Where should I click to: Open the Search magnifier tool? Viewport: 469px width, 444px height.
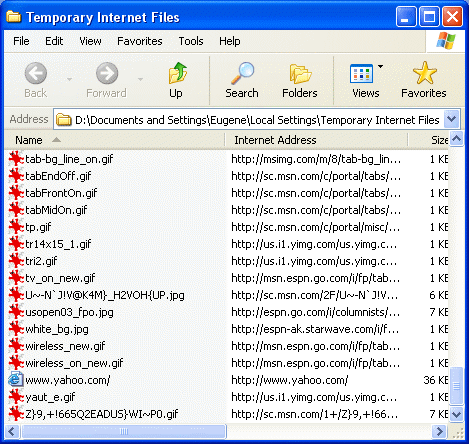click(242, 73)
